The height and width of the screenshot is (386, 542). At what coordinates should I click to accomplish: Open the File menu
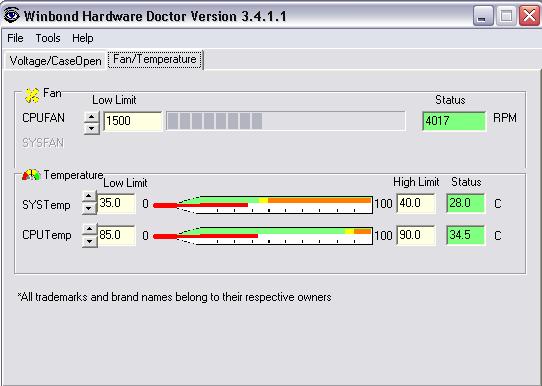coord(15,38)
